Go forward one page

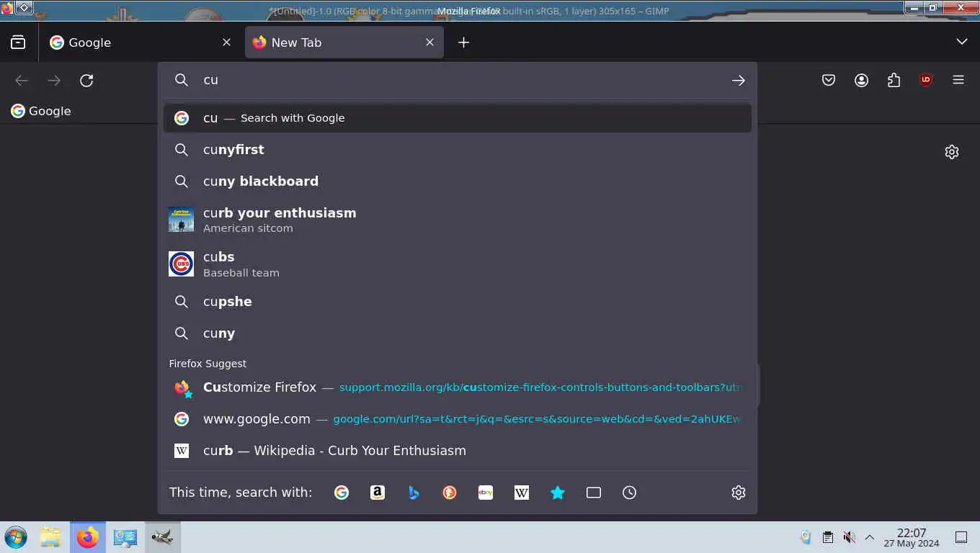tap(54, 81)
